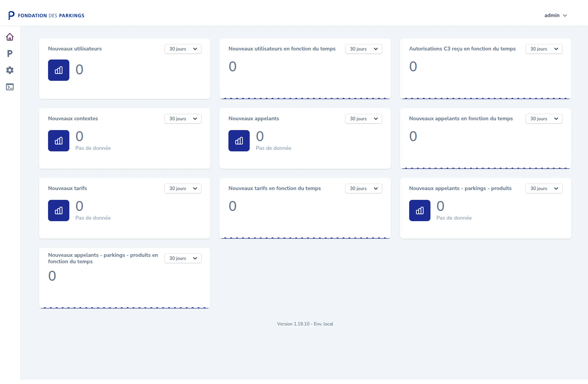Open 30 jours dropdown for Nouveaux utilisateurs
The width and height of the screenshot is (588, 384).
(183, 49)
